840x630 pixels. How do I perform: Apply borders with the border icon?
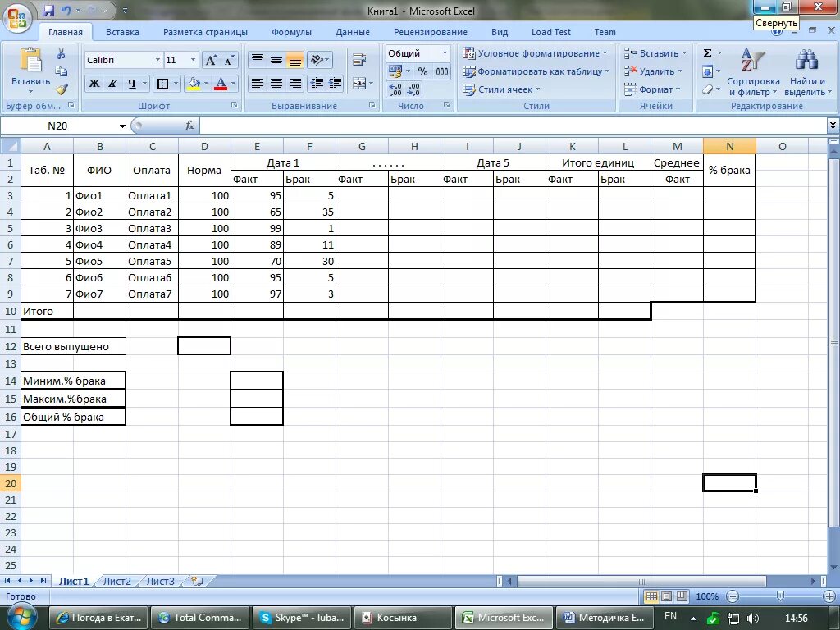[162, 84]
